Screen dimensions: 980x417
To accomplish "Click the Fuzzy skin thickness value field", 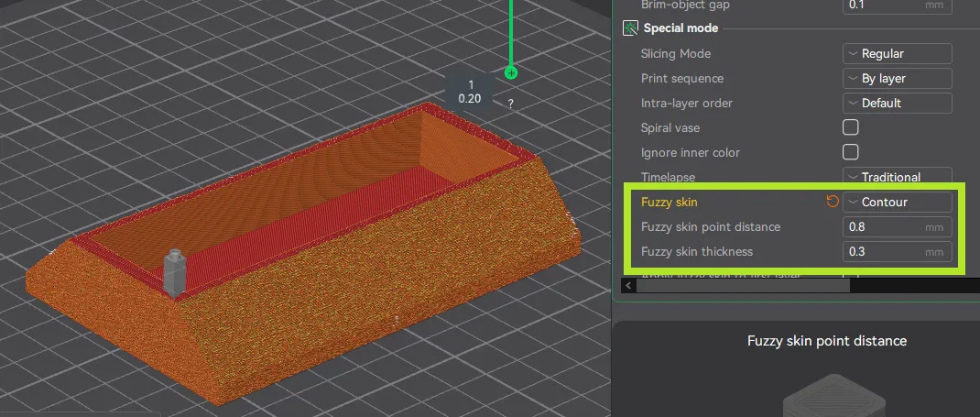I will (x=884, y=251).
